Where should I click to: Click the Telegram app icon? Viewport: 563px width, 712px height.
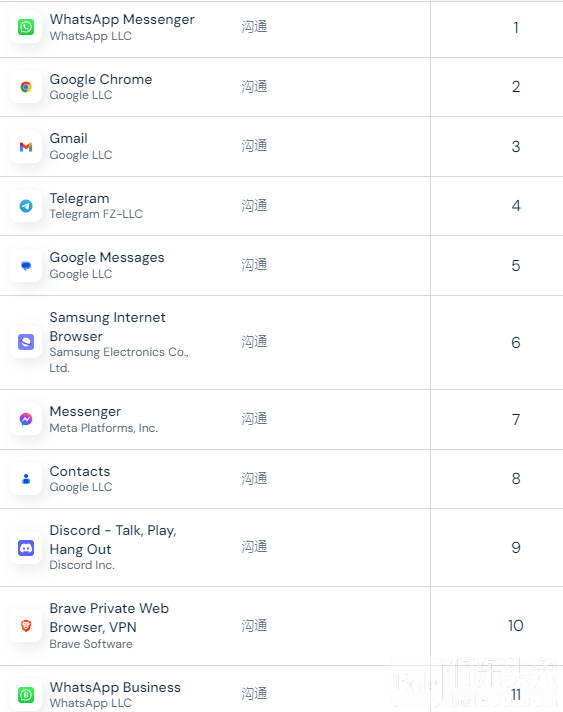pyautogui.click(x=26, y=206)
